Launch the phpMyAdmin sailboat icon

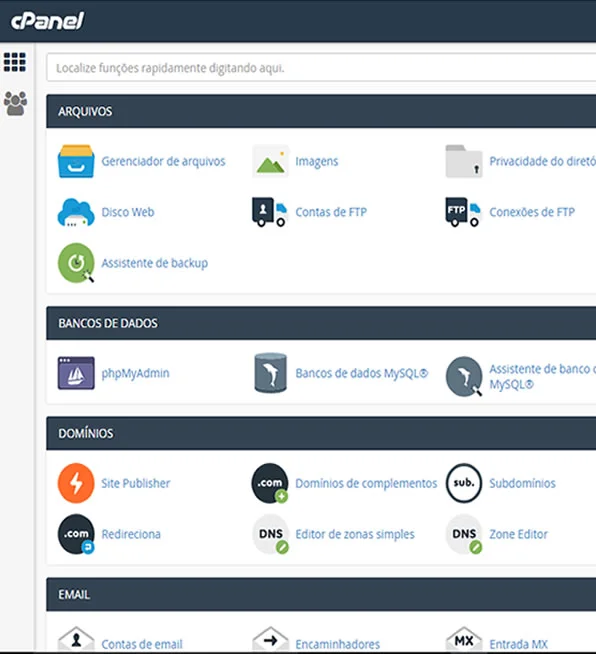pos(76,373)
